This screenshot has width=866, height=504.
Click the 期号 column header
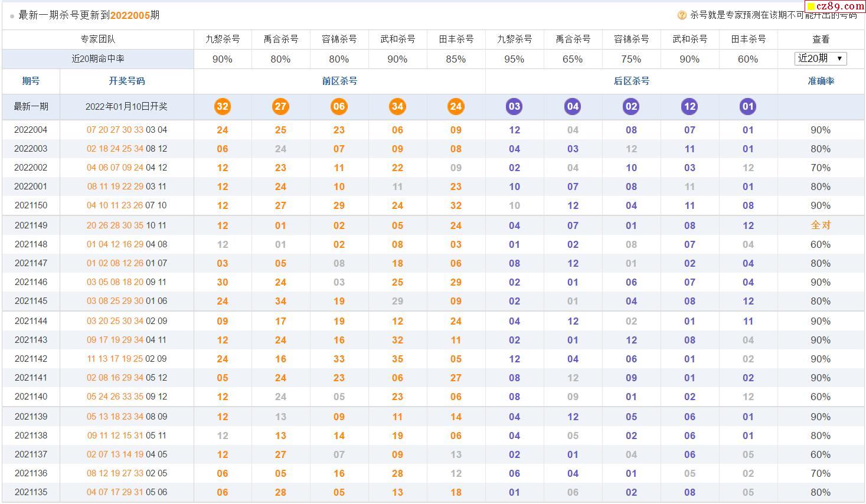click(x=31, y=81)
